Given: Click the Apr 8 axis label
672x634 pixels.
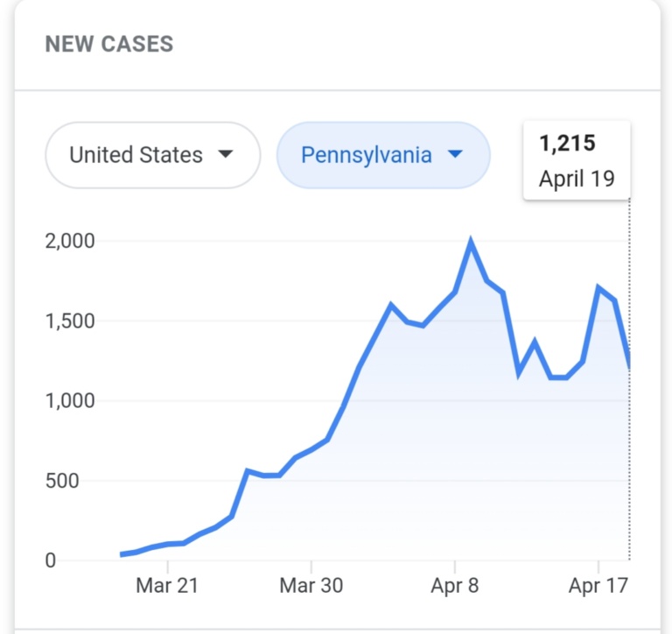Looking at the screenshot, I should click(x=455, y=586).
